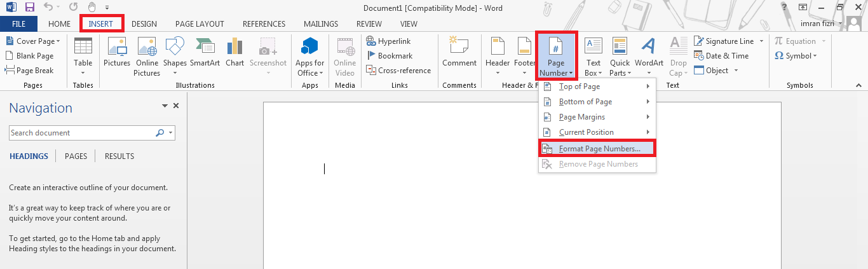Image resolution: width=868 pixels, height=269 pixels.
Task: Switch to the PAGE LAYOUT tab
Action: pyautogui.click(x=200, y=24)
